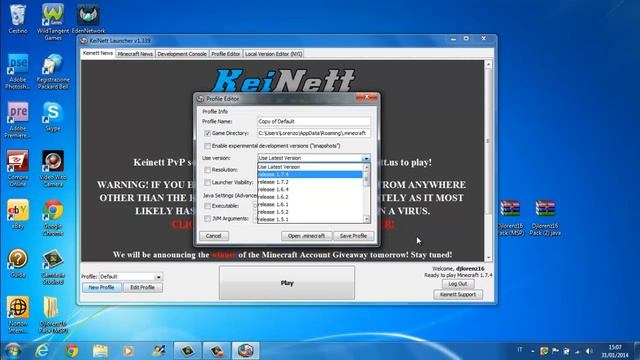The width and height of the screenshot is (640, 360).
Task: Click the volume speaker tray icon
Action: (x=589, y=351)
